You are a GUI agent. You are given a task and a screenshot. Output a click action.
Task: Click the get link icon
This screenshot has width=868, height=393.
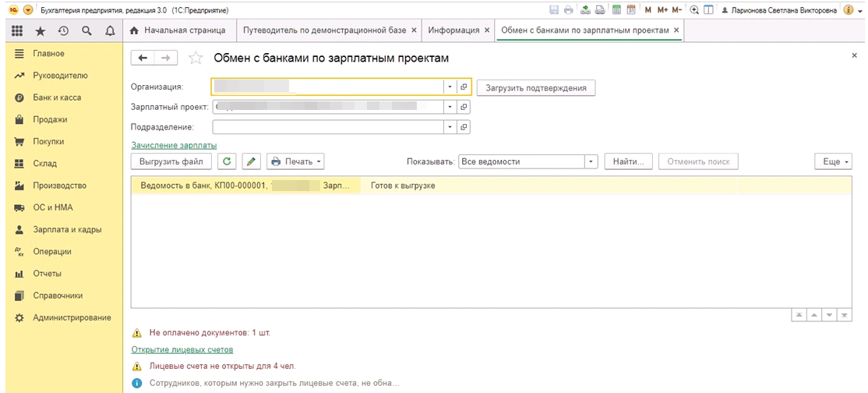click(586, 10)
